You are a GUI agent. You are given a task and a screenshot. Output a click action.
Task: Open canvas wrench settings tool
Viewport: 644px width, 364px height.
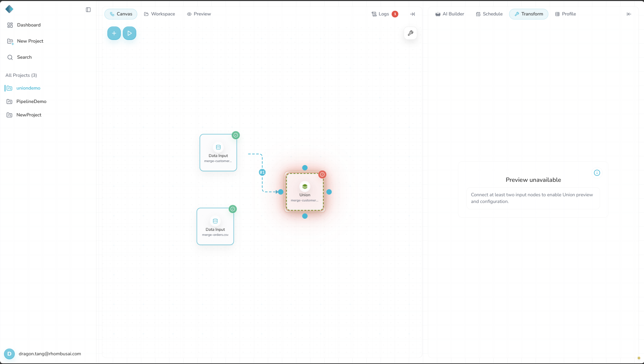pyautogui.click(x=410, y=33)
